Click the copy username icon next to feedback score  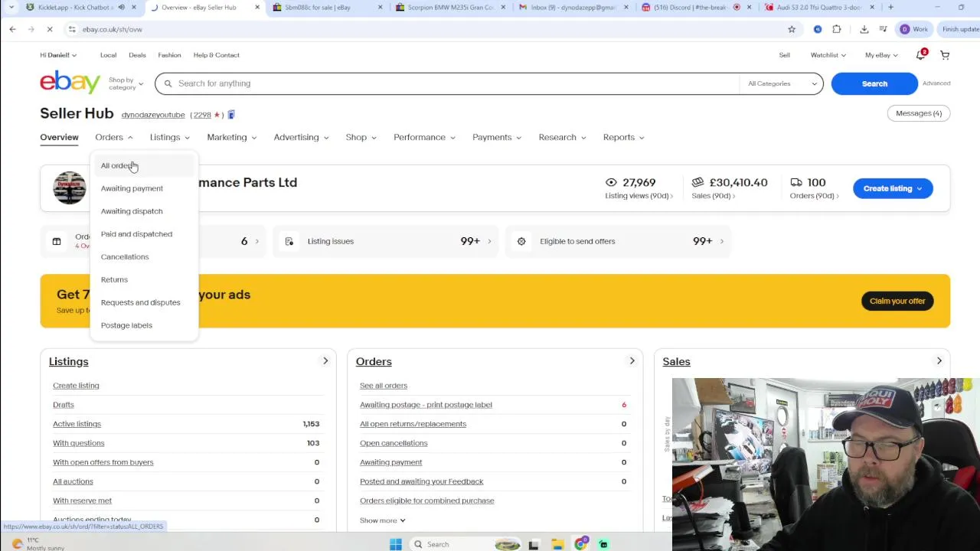[x=231, y=115]
